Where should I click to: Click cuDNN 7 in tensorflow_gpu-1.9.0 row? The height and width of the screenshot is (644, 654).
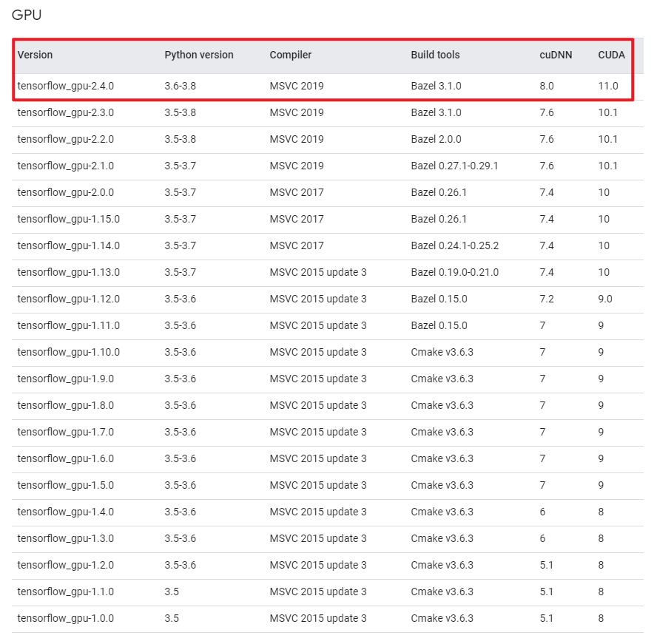[x=542, y=379]
